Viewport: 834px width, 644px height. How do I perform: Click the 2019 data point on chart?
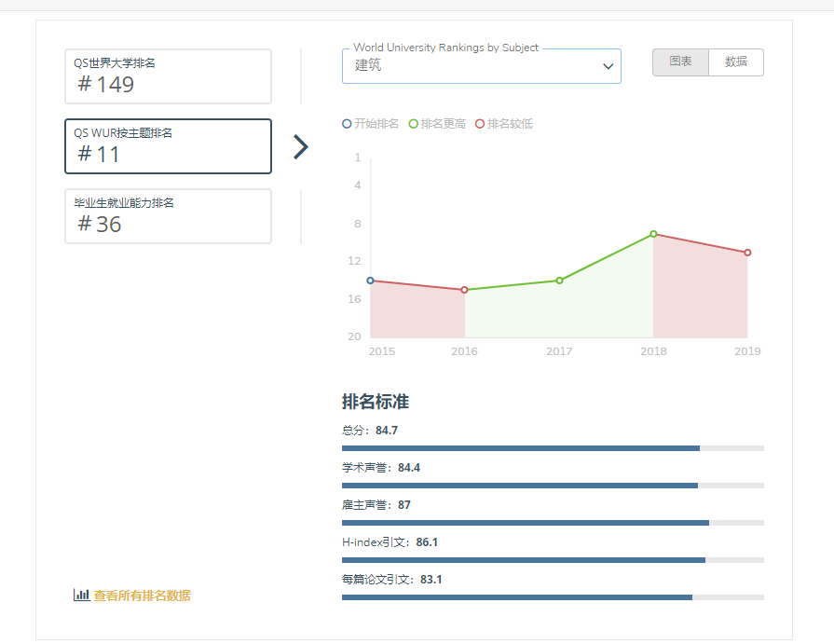tap(747, 253)
